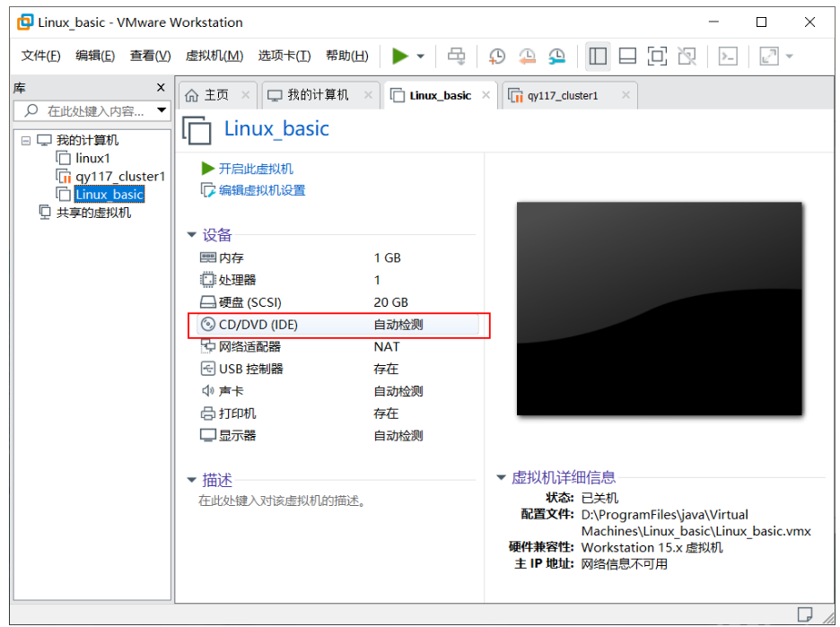840x627 pixels.
Task: Open the console view toolbar icon
Action: click(728, 56)
